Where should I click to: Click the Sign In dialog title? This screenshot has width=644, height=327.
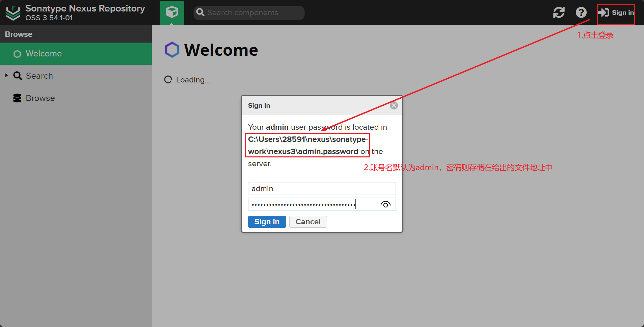[x=259, y=105]
